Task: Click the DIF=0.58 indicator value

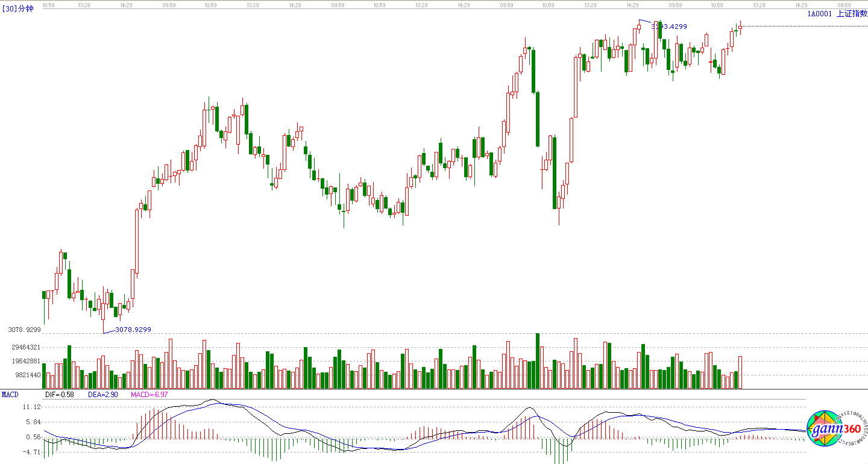Action: (60, 394)
